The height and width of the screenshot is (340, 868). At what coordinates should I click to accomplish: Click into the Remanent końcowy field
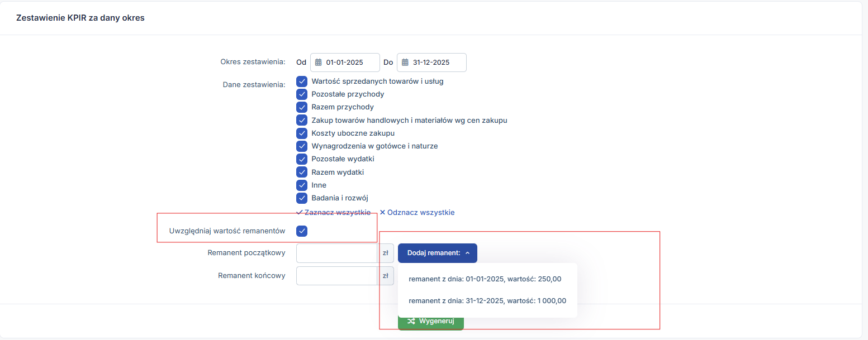[x=336, y=276]
